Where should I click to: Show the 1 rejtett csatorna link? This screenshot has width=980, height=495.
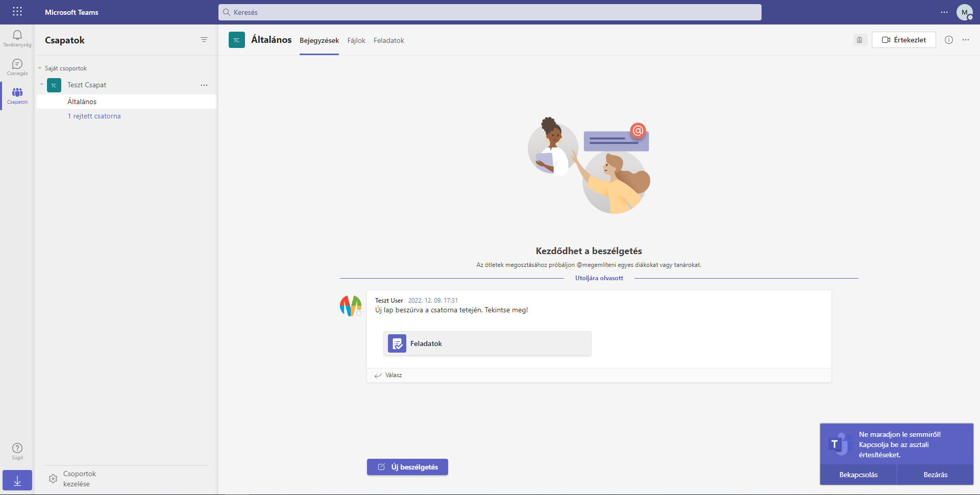94,116
